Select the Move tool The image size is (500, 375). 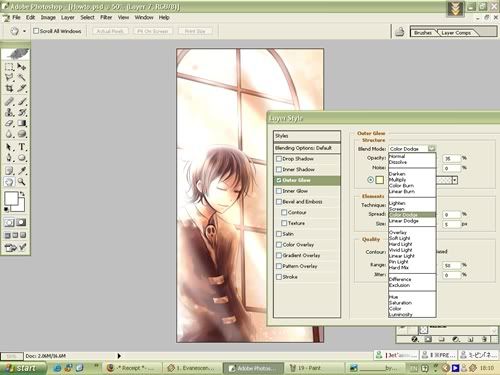click(22, 67)
